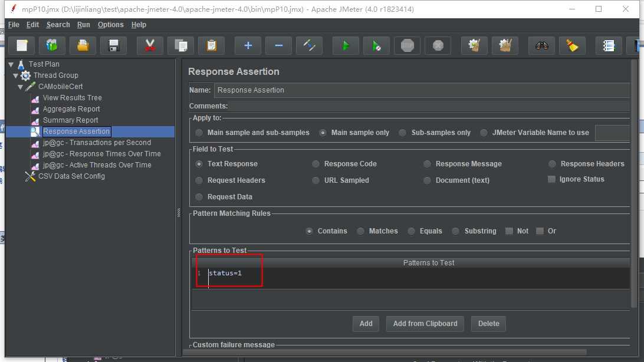Screen dimensions: 644x362
Task: Click Add from Clipboard button
Action: (425, 324)
